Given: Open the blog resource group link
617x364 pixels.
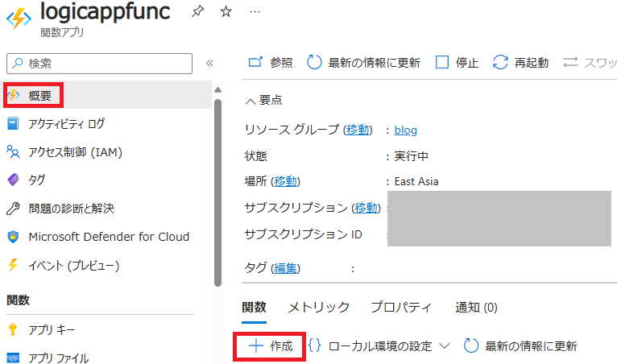Looking at the screenshot, I should 405,130.
